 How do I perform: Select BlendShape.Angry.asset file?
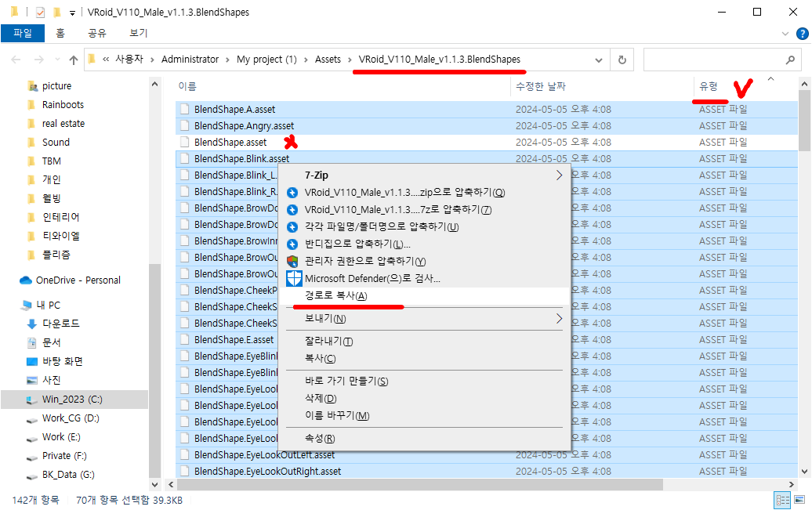[x=487, y=126]
